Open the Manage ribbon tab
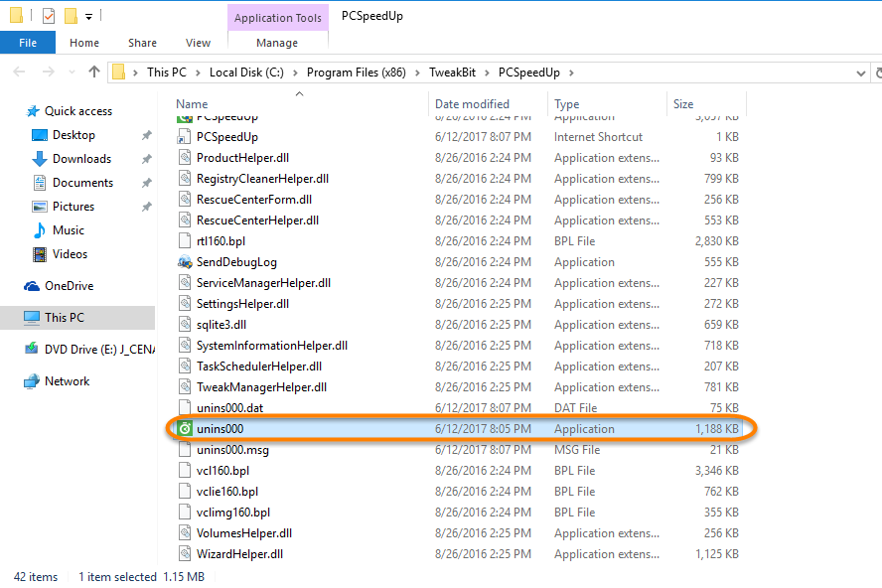Viewport: 882px width, 588px height. (x=277, y=43)
